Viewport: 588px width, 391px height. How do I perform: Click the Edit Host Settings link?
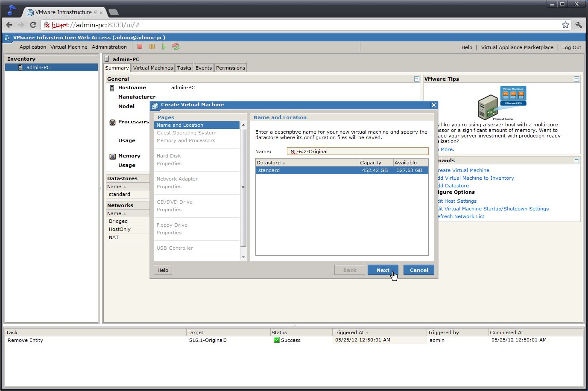point(457,201)
